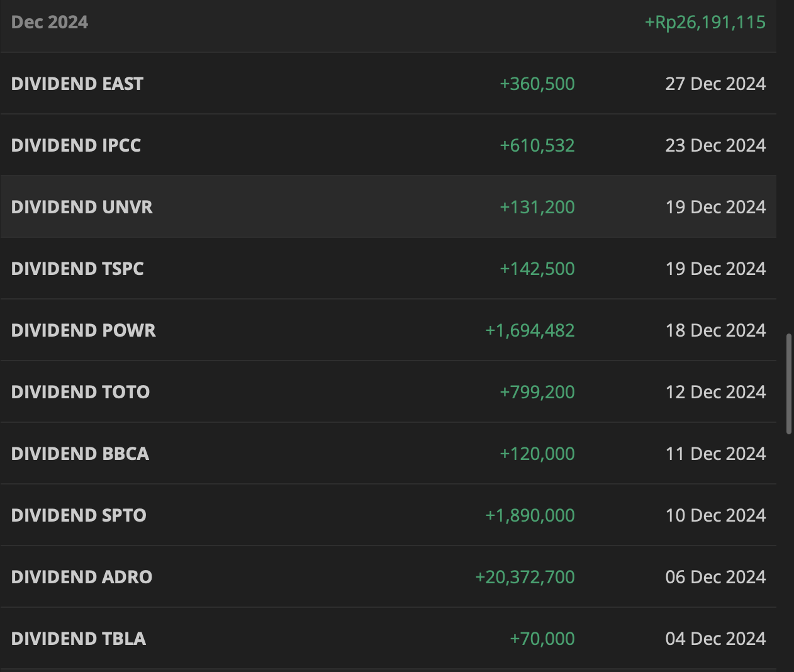
Task: Select the +1,890,000 amount
Action: pyautogui.click(x=530, y=515)
